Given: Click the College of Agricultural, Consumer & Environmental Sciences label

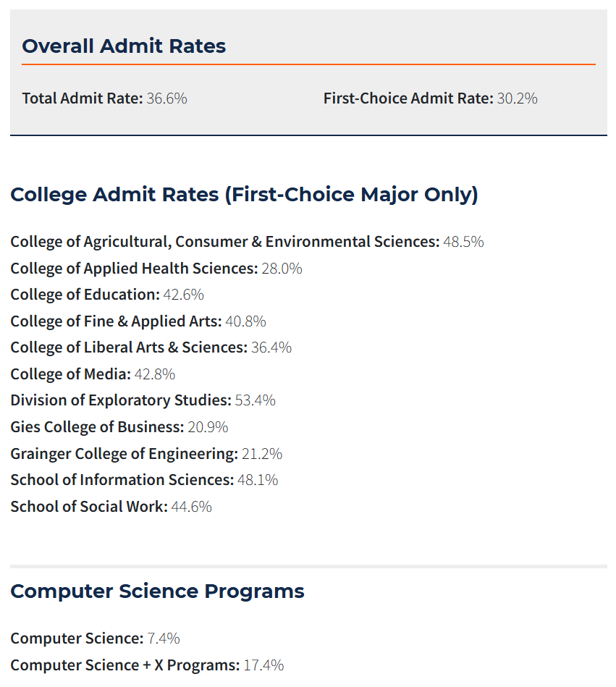Looking at the screenshot, I should click(x=224, y=242).
